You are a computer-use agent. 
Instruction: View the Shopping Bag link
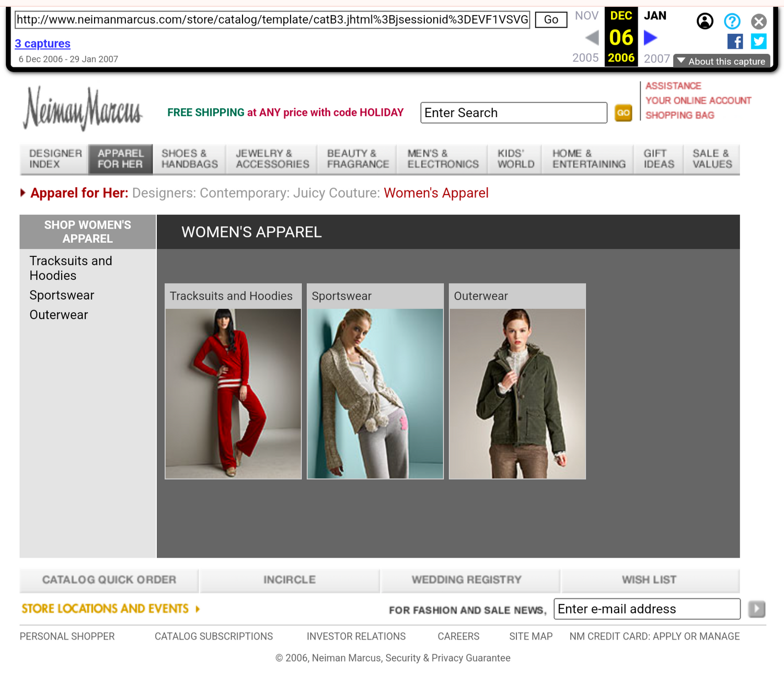tap(679, 115)
